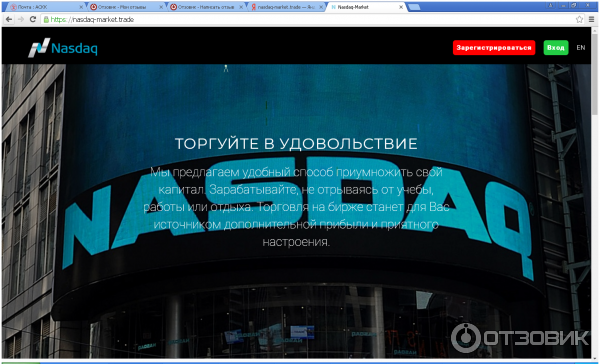Close the Отзовик - Написать отзыв tab

(241, 7)
